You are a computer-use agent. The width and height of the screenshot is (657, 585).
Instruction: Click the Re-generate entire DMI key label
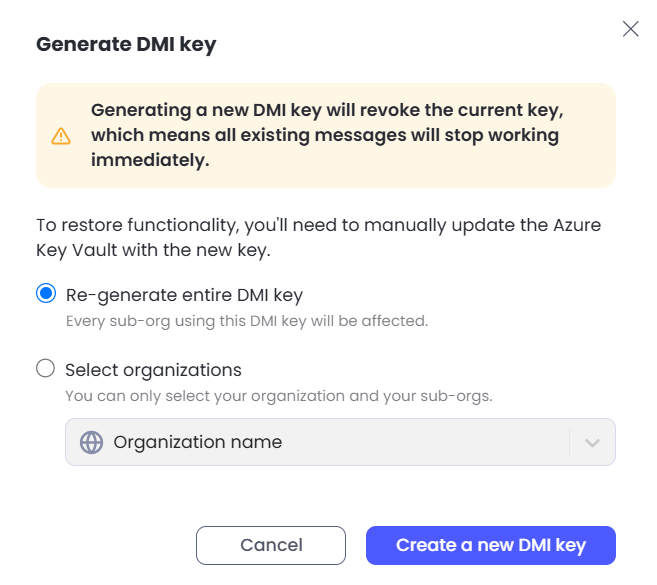pyautogui.click(x=184, y=295)
